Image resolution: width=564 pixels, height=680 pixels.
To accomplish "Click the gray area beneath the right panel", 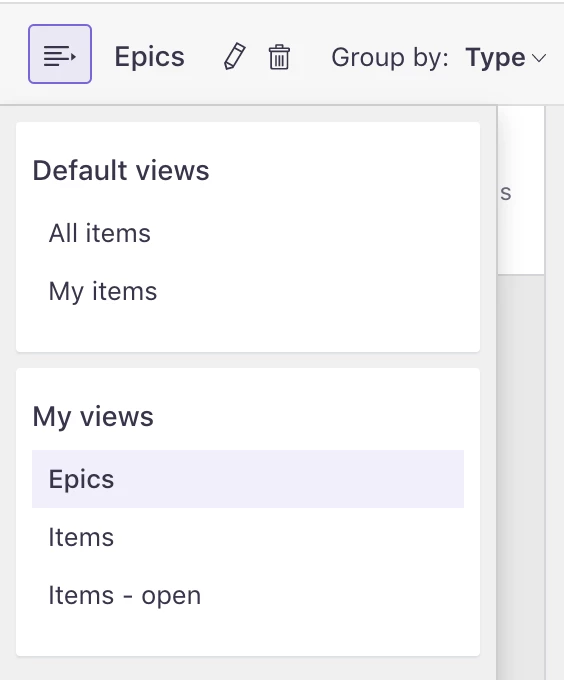I will coord(521,477).
